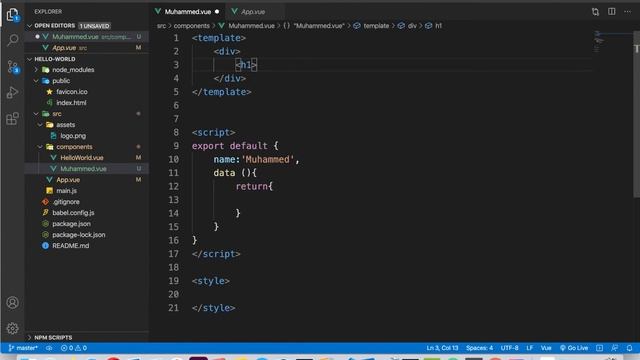640x360 pixels.
Task: Click the Open Changes icon in editor toolbar
Action: coord(596,12)
